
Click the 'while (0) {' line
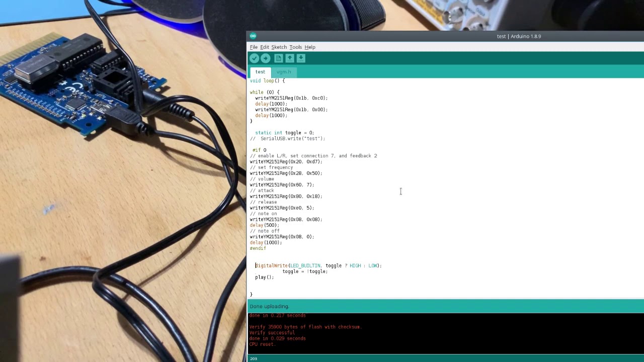pos(265,93)
